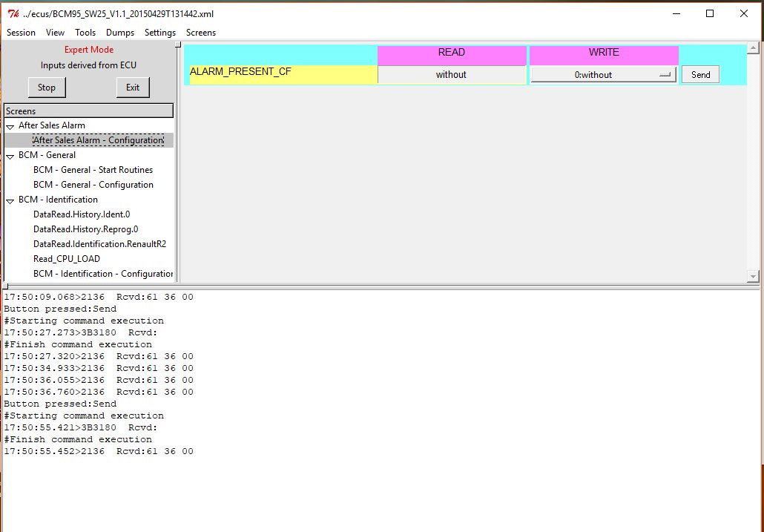The image size is (764, 532).
Task: Open BCM - General - Configuration screen
Action: pos(93,185)
